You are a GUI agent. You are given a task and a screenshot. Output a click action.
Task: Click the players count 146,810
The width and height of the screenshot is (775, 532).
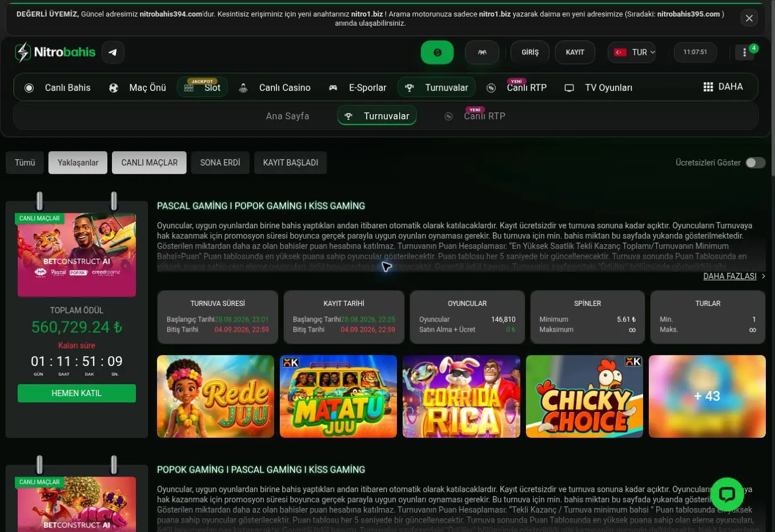[x=503, y=320]
